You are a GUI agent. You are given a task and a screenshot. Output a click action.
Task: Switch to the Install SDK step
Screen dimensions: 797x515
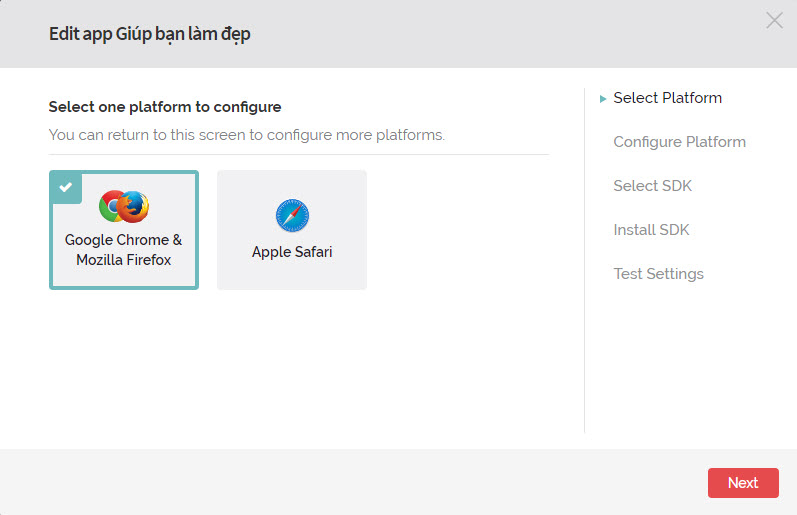(x=651, y=230)
